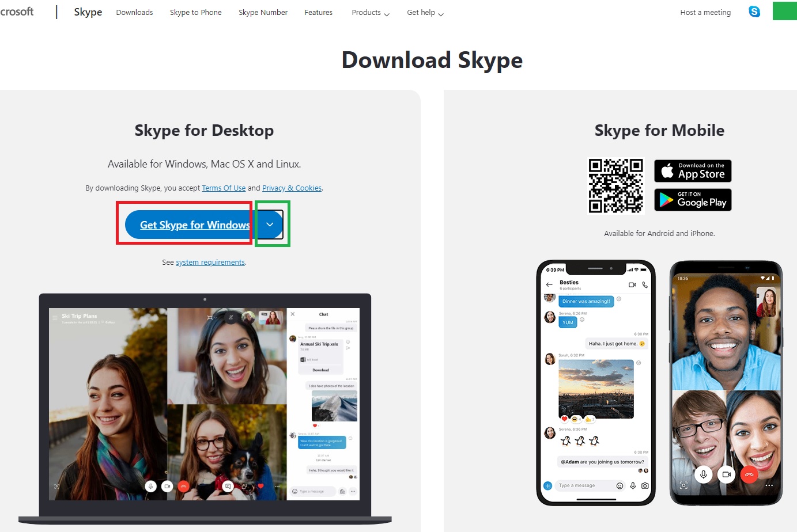Click the red hang-up icon in laptop call
797x532 pixels.
184,486
